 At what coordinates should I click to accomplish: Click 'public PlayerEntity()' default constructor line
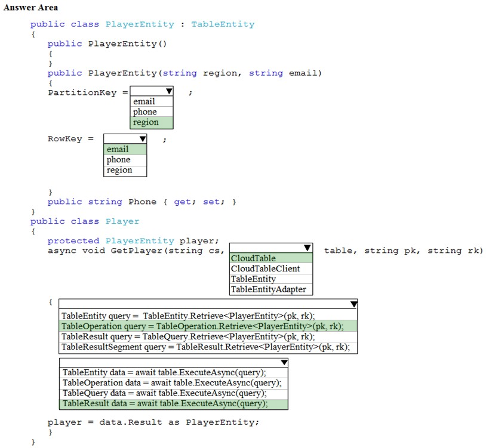point(107,44)
